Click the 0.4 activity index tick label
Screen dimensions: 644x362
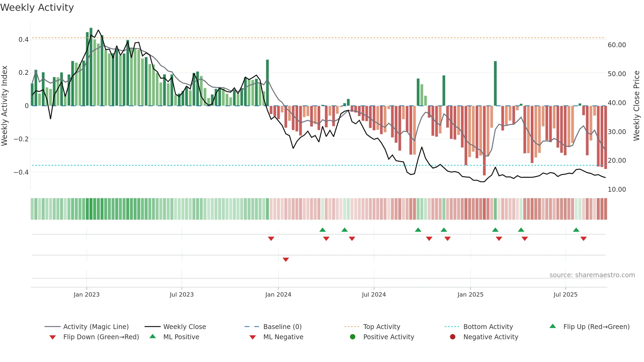coord(24,39)
